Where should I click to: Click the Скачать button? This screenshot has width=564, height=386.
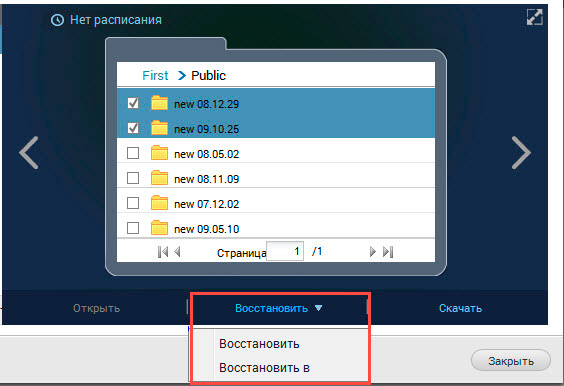460,308
